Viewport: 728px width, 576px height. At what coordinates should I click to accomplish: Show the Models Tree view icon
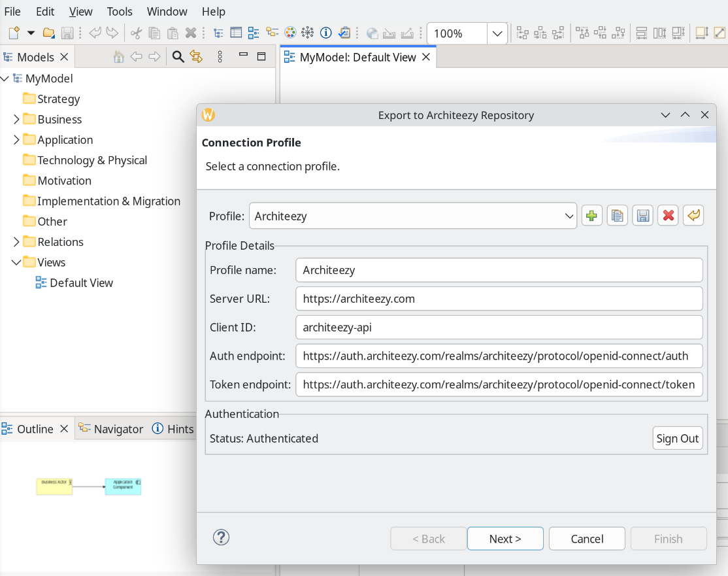point(218,33)
